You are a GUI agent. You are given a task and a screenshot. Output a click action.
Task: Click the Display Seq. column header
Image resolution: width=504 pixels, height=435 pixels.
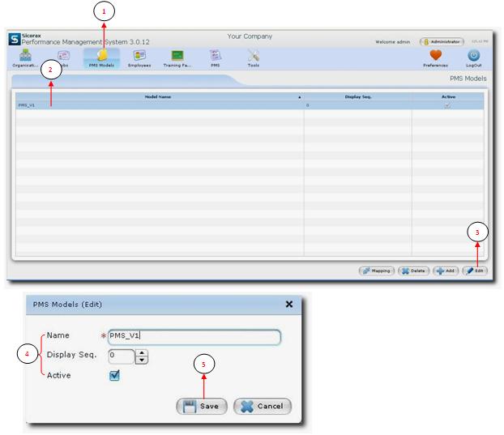coord(357,96)
